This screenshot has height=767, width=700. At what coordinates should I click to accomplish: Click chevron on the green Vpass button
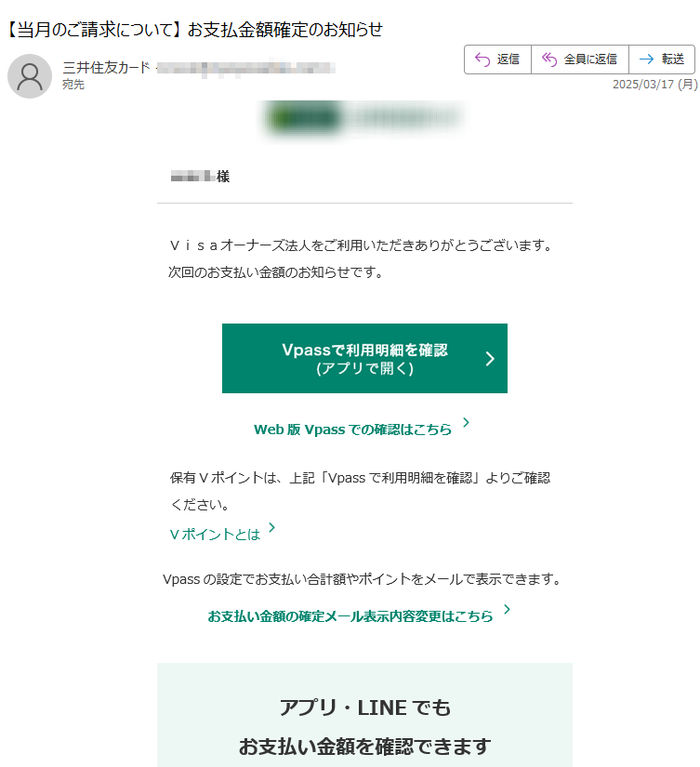point(490,359)
